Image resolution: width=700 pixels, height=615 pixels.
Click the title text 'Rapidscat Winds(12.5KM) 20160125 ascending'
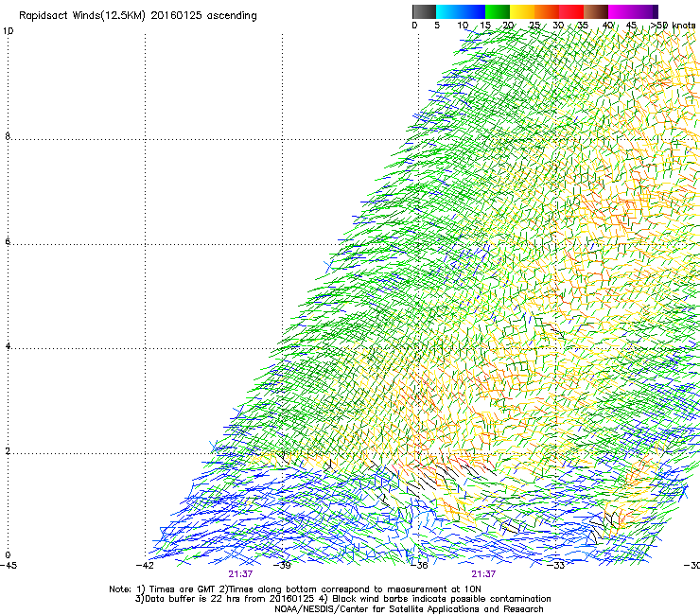click(x=137, y=16)
